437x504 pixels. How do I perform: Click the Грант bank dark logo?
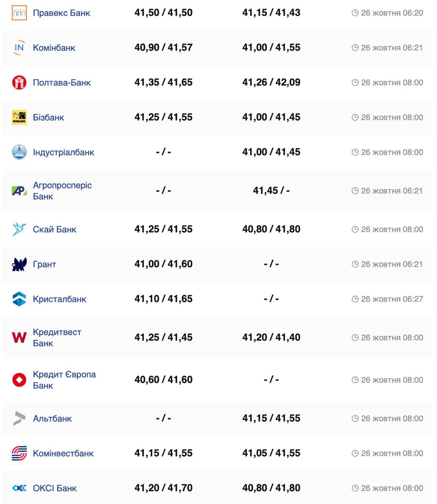click(x=19, y=264)
